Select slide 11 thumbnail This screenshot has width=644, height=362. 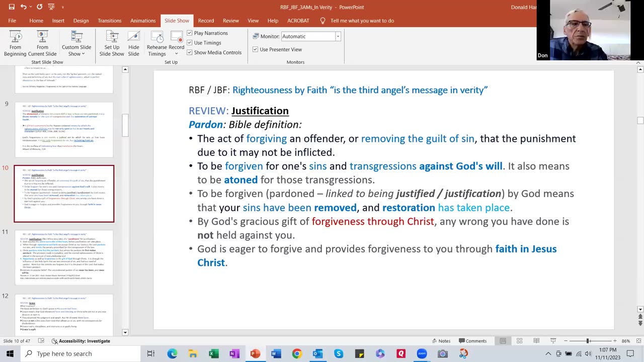pyautogui.click(x=64, y=257)
